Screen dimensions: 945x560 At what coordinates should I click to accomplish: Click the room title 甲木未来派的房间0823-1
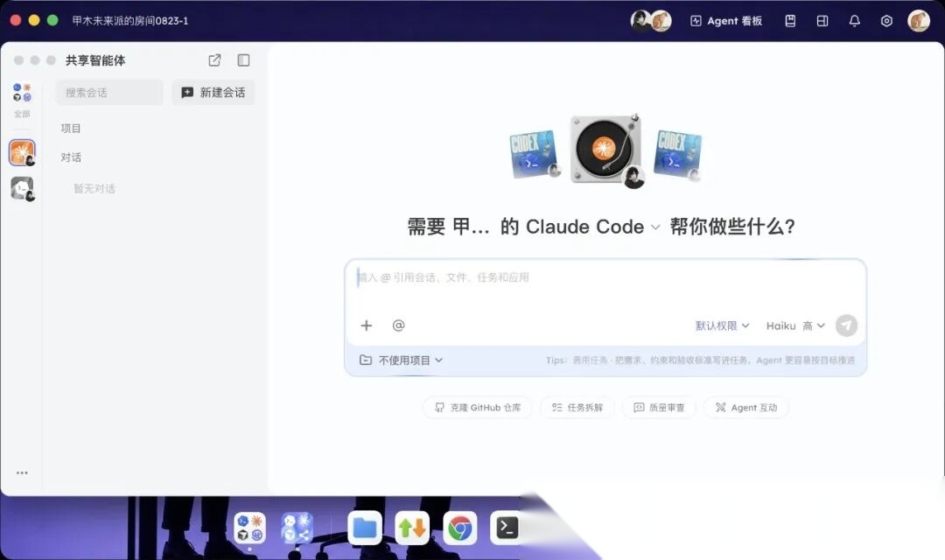tap(130, 21)
